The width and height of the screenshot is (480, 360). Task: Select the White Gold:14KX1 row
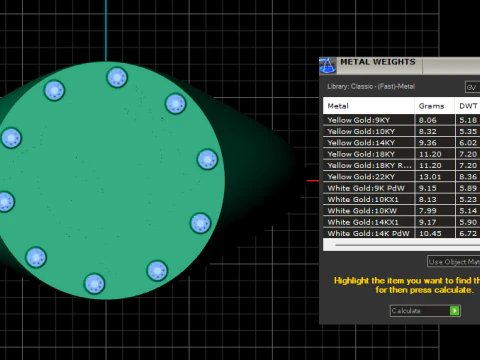point(401,222)
